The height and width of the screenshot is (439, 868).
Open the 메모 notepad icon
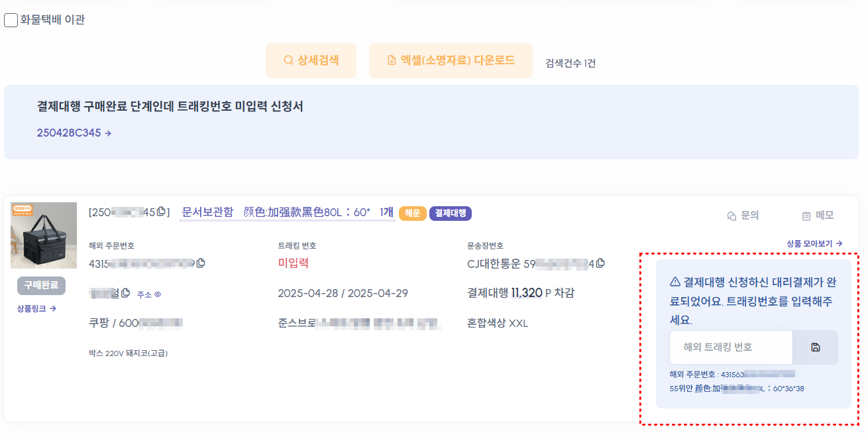(806, 215)
